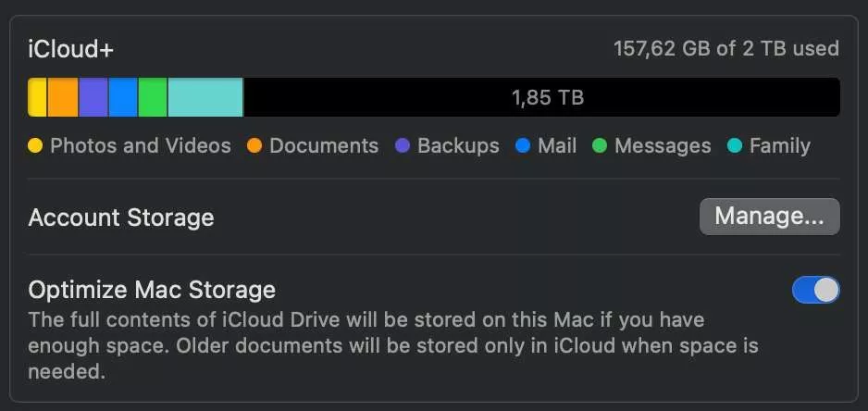This screenshot has height=411, width=868.
Task: Click the orange Documents segment in storage bar
Action: 62,97
